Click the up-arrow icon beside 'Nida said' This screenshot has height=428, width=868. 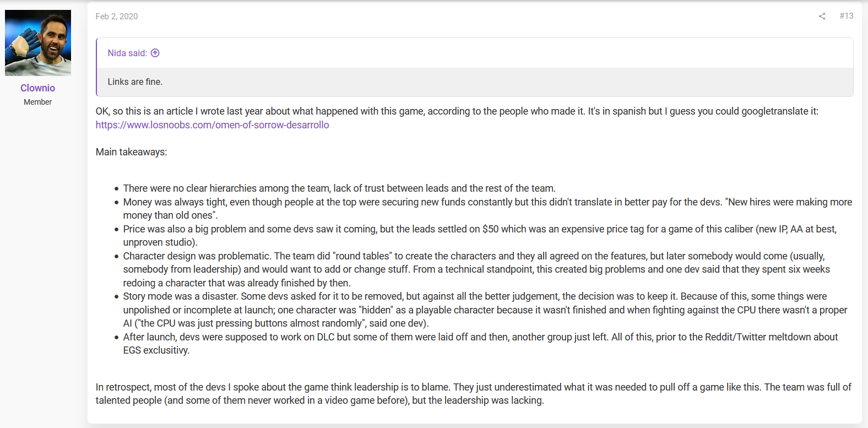point(155,53)
